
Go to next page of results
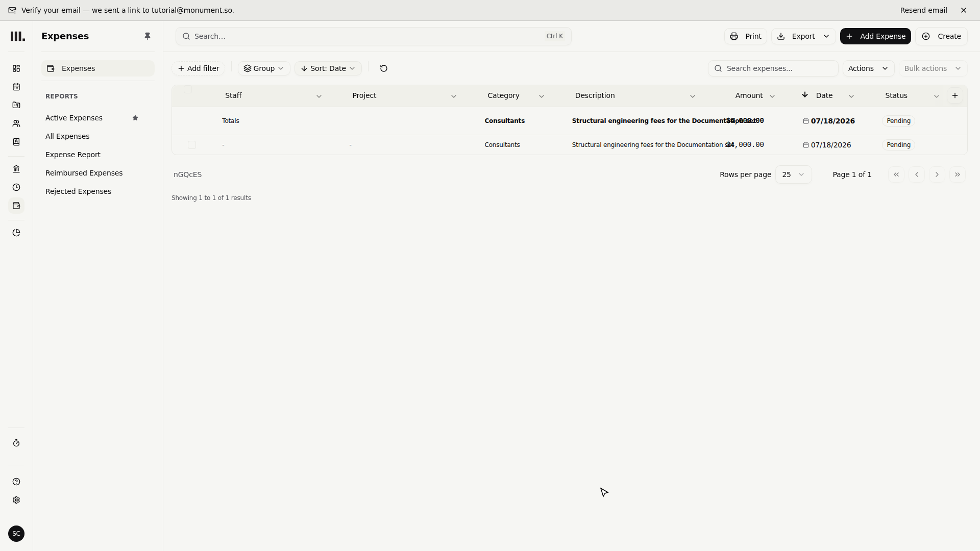coord(937,174)
